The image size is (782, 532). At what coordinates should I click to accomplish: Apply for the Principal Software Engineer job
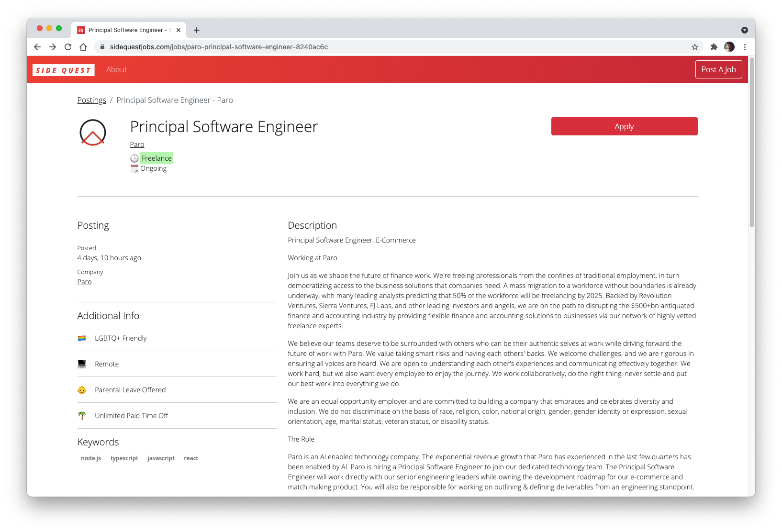(625, 126)
